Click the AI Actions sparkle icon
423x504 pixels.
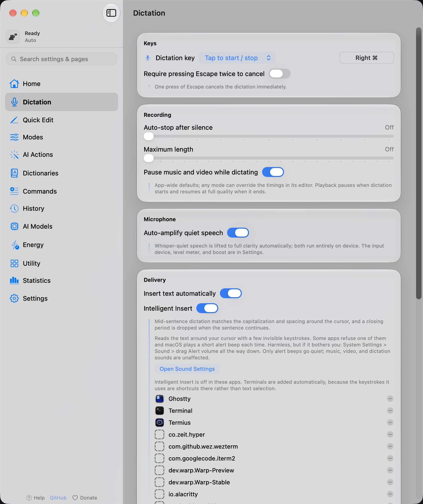(14, 155)
